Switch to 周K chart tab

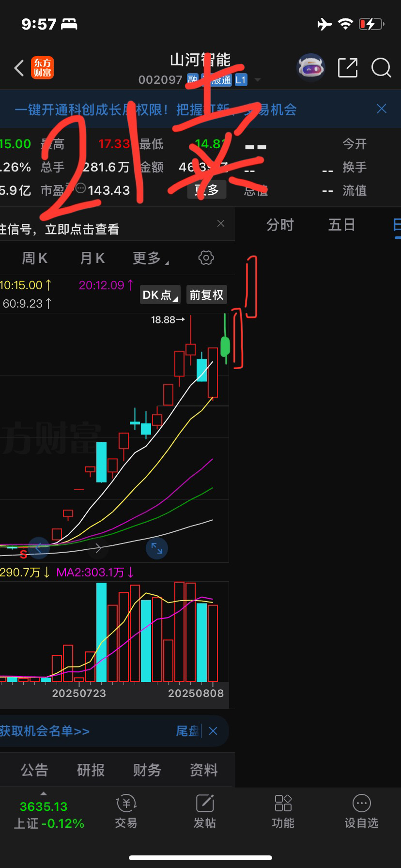pos(35,258)
